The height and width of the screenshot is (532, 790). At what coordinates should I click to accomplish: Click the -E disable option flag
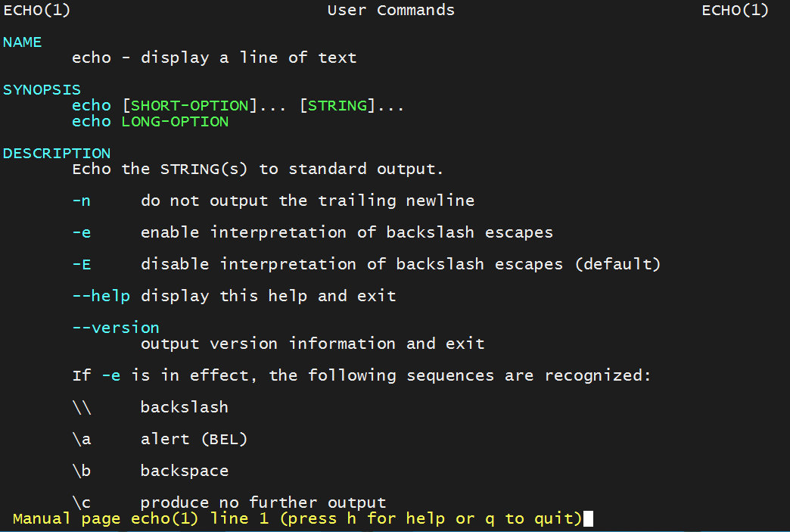pyautogui.click(x=82, y=265)
